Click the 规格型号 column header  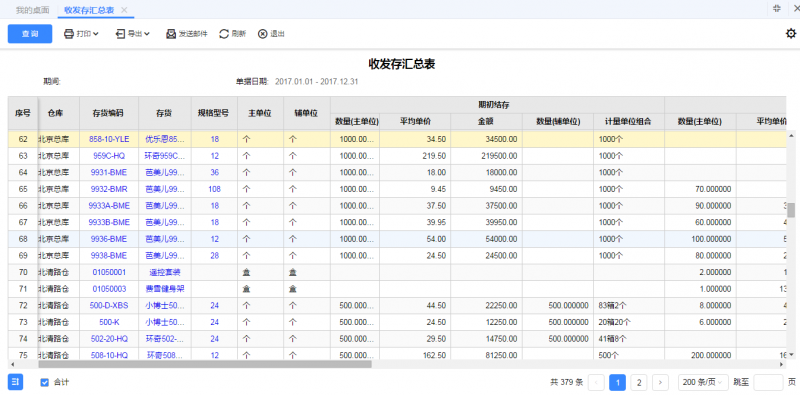click(x=214, y=113)
